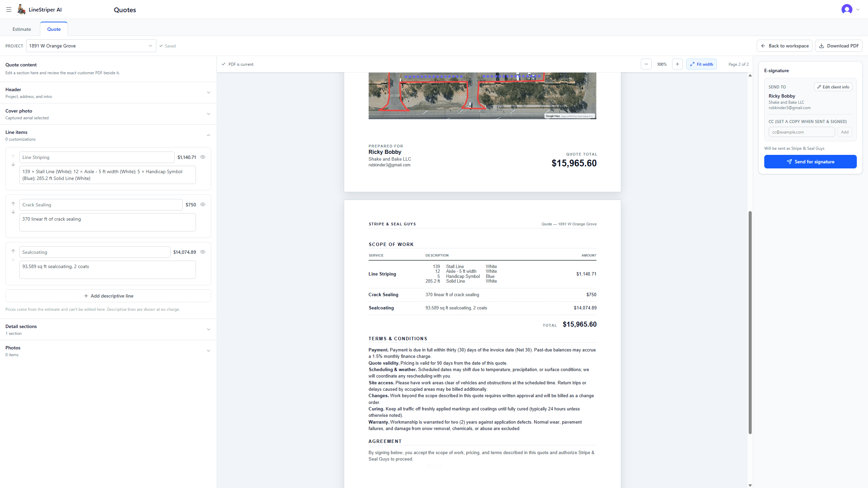Click the Line Striping $1,140.71 amount in PDF

click(586, 274)
